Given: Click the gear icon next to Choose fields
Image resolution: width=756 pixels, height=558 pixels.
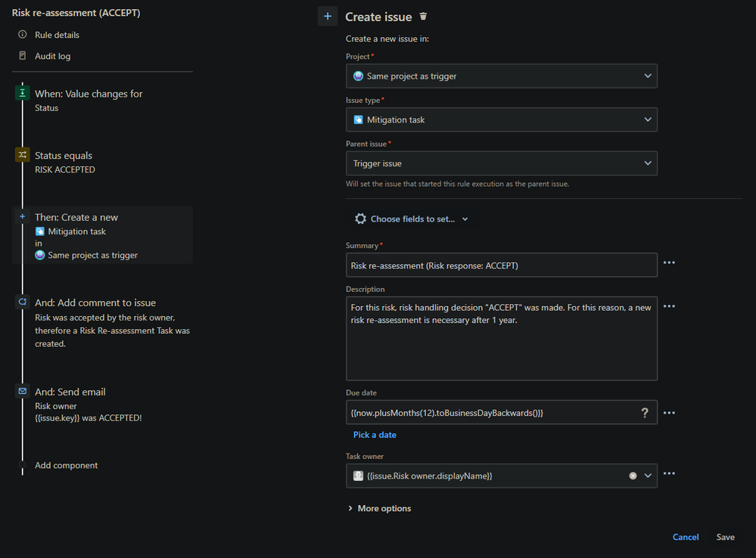Looking at the screenshot, I should [360, 219].
